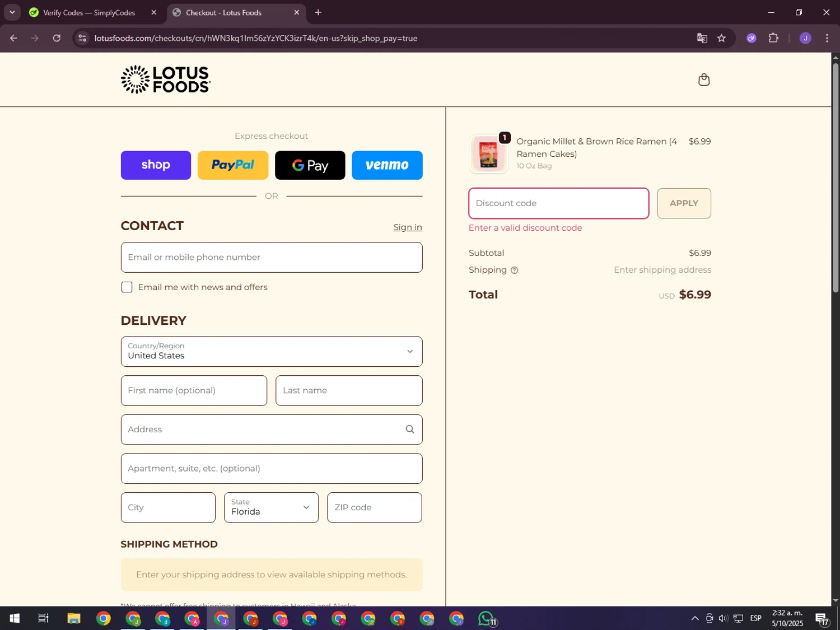The width and height of the screenshot is (840, 630).
Task: Click the Organic Millet Ramen product thumbnail
Action: pyautogui.click(x=488, y=154)
